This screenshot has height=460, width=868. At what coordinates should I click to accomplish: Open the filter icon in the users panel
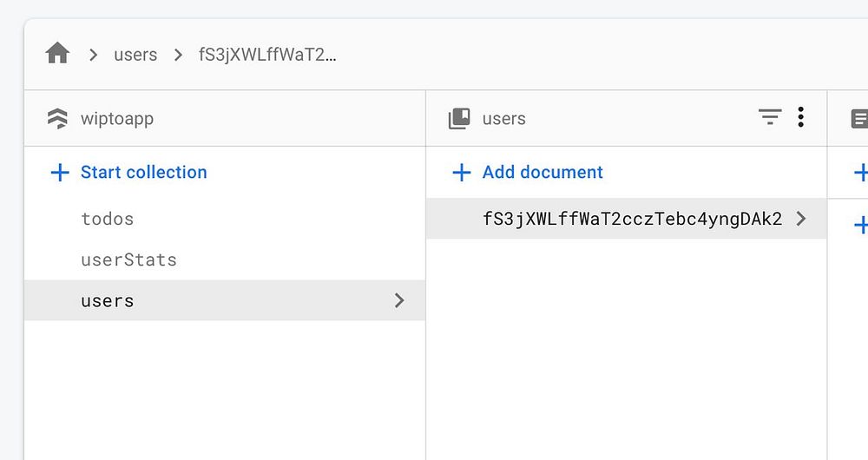pos(769,117)
